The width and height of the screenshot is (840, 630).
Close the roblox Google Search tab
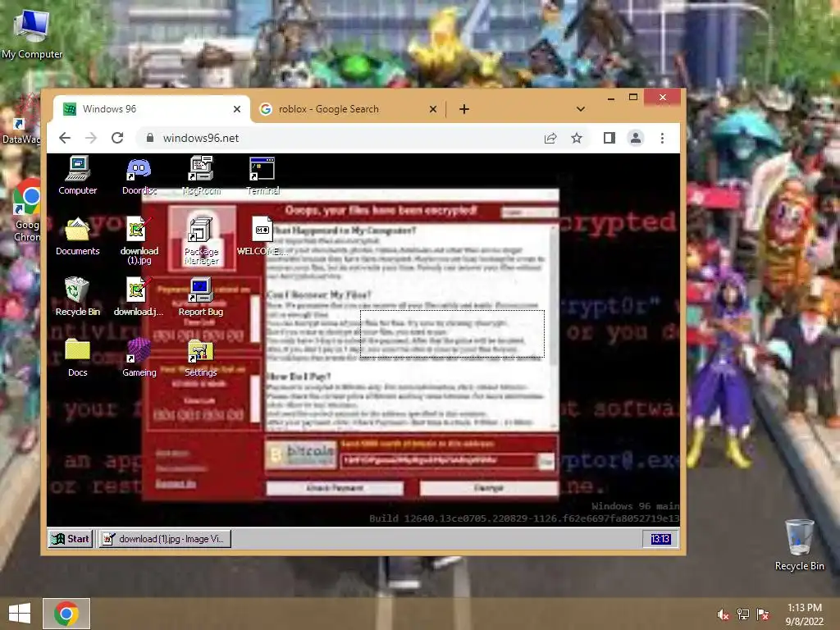433,109
